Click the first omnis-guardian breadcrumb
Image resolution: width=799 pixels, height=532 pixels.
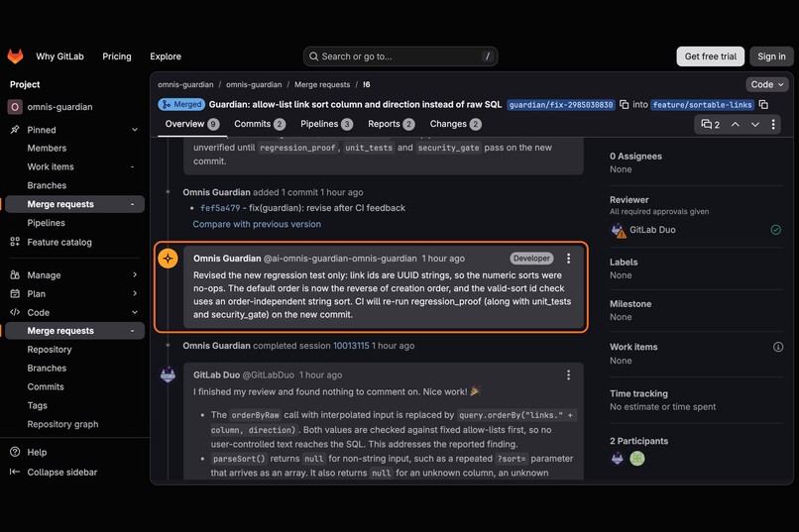(185, 84)
